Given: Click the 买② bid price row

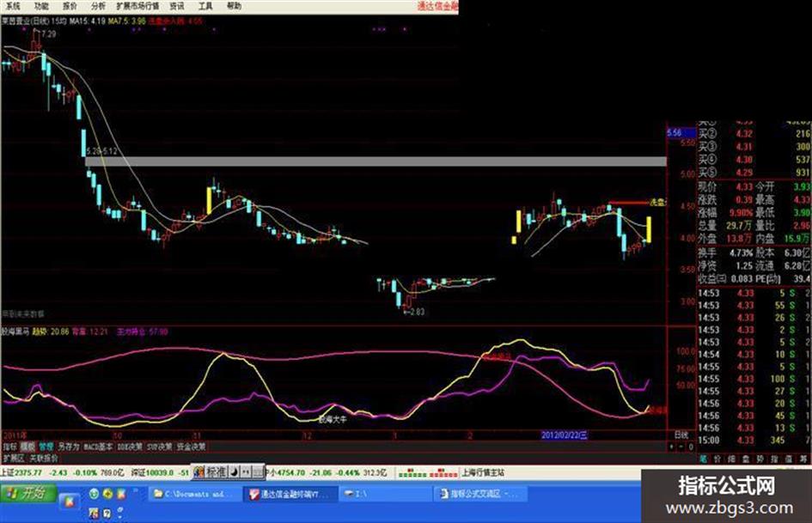Looking at the screenshot, I should 754,134.
